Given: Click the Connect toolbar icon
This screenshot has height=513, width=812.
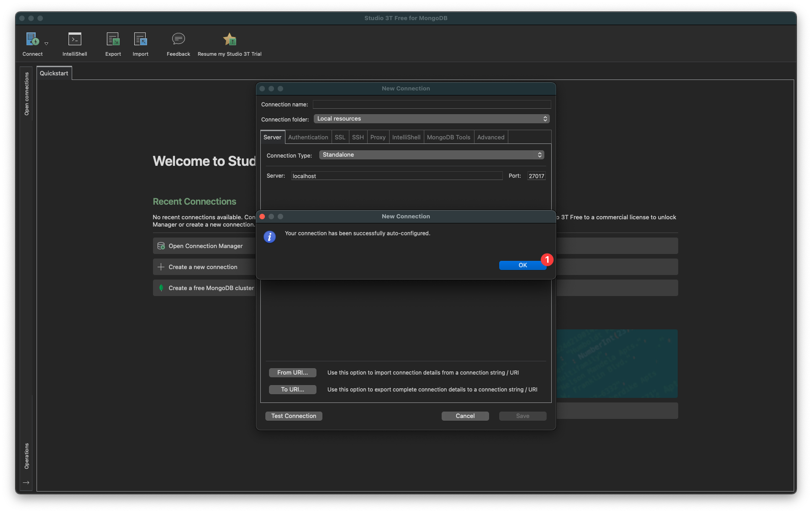Looking at the screenshot, I should coord(32,39).
